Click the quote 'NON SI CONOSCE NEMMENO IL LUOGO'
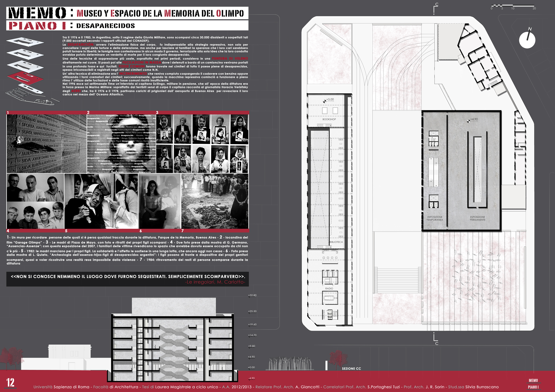Image resolution: width=555 pixels, height=392 pixels. (x=128, y=276)
